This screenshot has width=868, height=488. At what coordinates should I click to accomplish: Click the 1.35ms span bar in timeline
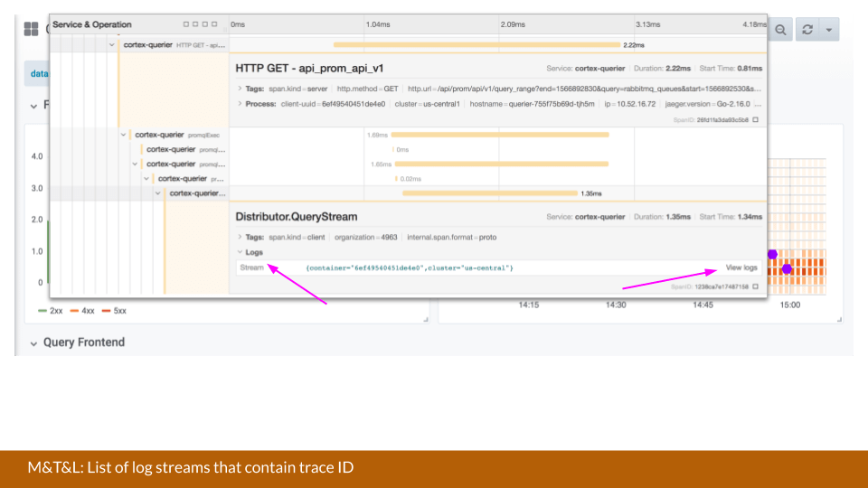point(490,193)
